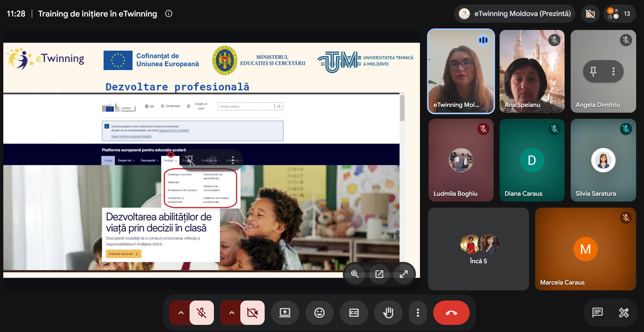Screen dimensions: 644x332
Task: Select the eTwinning Mol... video tile
Action: coord(461,71)
